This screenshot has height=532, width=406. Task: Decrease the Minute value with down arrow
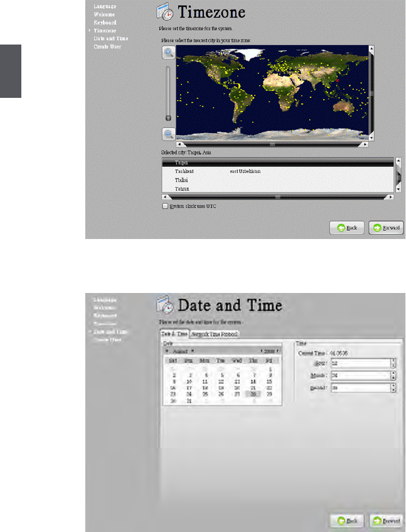[x=393, y=378]
